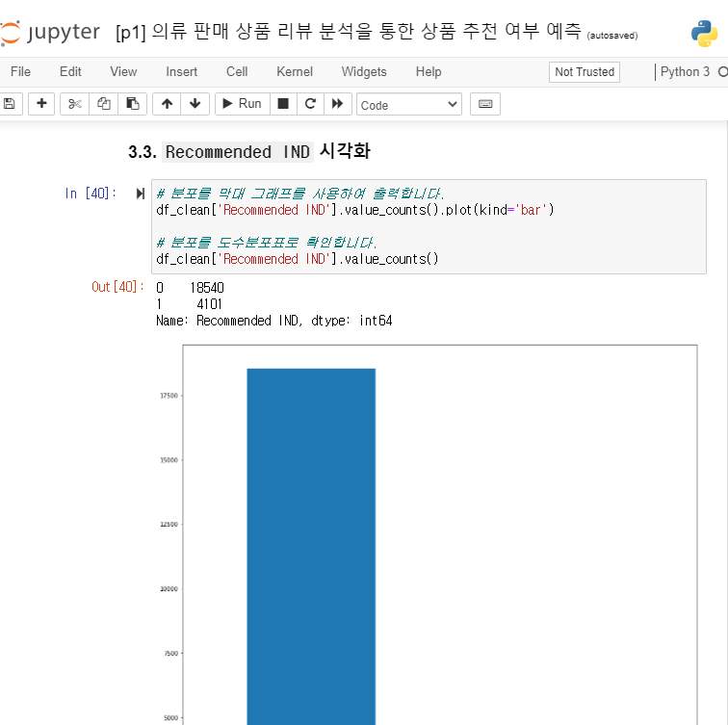The height and width of the screenshot is (725, 728).
Task: Run this cell via the gutter icon by In [40]
Action: (x=141, y=194)
